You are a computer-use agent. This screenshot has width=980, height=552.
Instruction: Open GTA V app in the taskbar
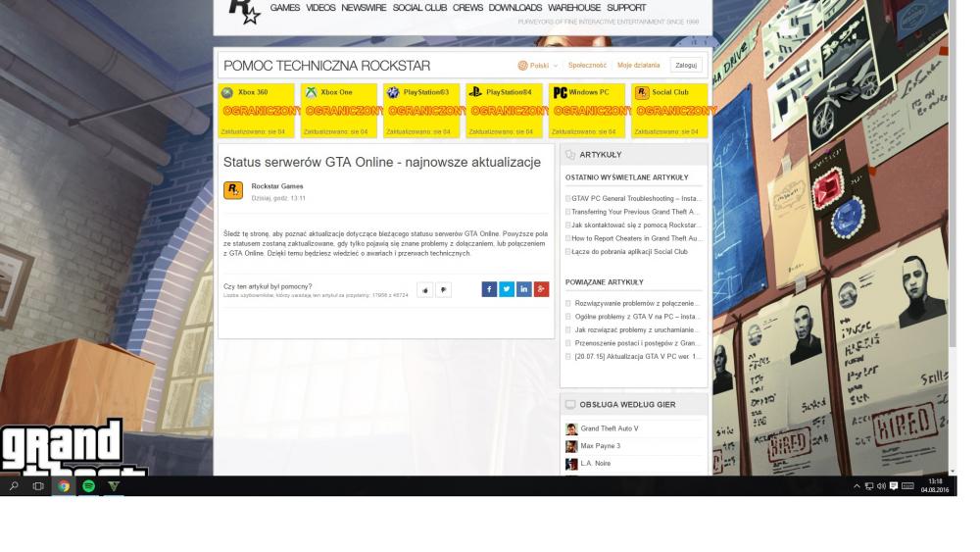pos(113,485)
